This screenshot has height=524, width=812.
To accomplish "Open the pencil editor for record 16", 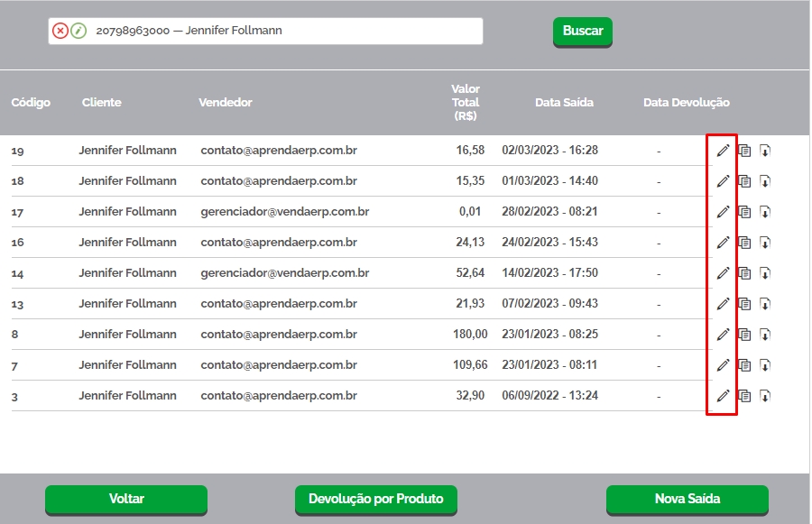I will pyautogui.click(x=723, y=243).
